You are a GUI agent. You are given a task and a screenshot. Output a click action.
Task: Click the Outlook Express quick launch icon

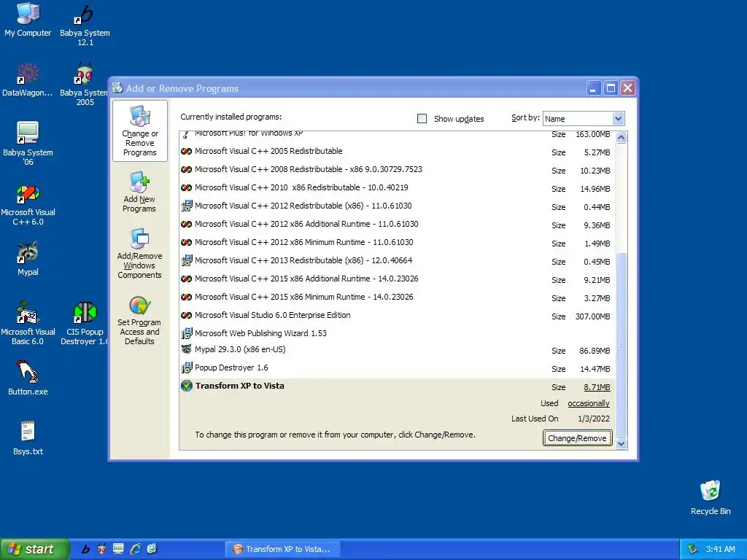click(x=152, y=549)
